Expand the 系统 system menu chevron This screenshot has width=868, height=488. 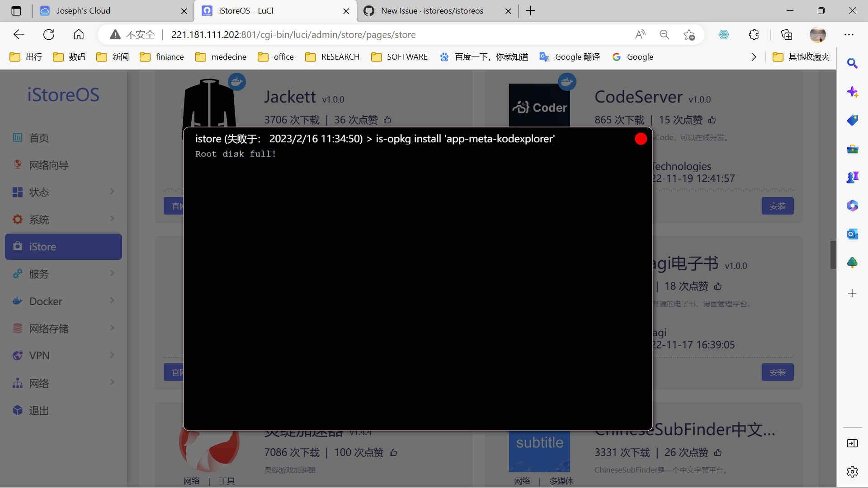[112, 219]
